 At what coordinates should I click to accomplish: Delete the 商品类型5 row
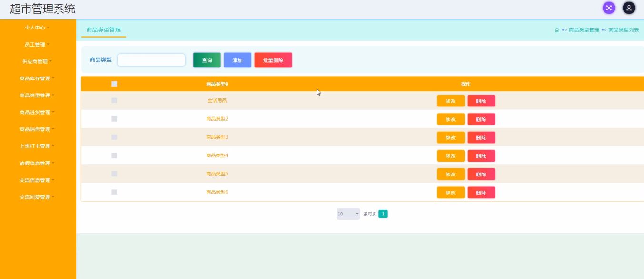481,174
